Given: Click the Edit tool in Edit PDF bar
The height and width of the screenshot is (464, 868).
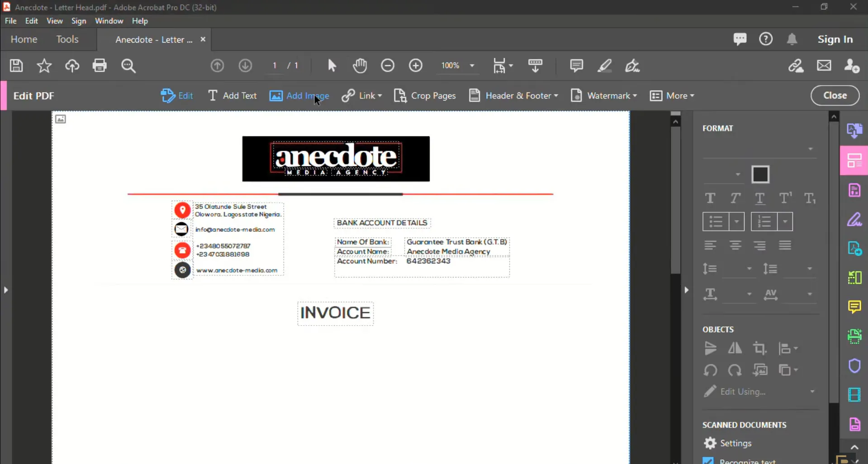Looking at the screenshot, I should click(x=177, y=96).
